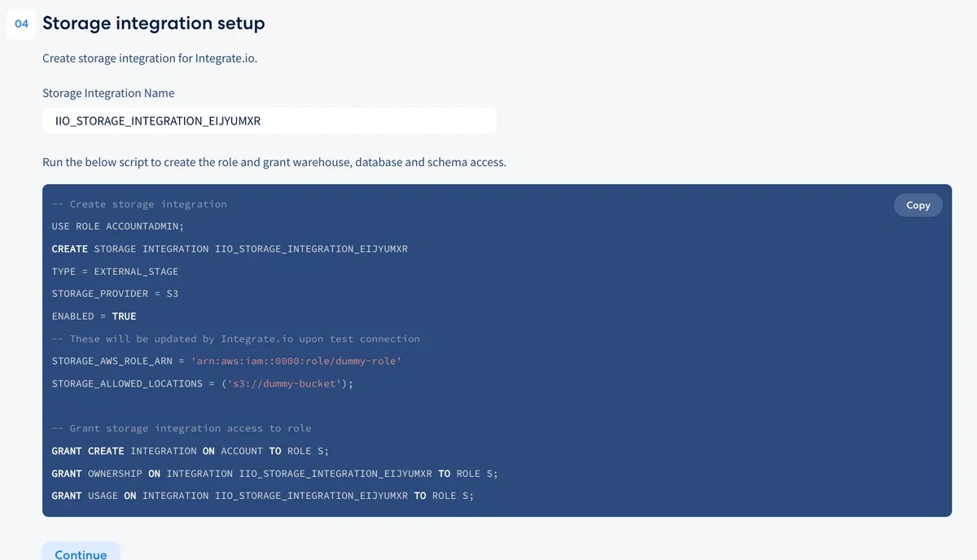Viewport: 977px width, 560px height.
Task: Click the GRANT CREATE INTEGRATION line
Action: pos(190,451)
